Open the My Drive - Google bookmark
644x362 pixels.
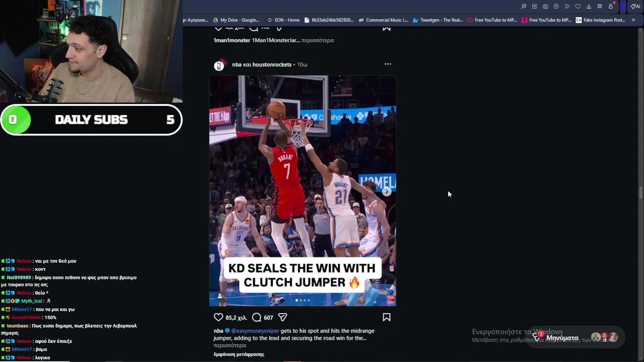coord(236,20)
